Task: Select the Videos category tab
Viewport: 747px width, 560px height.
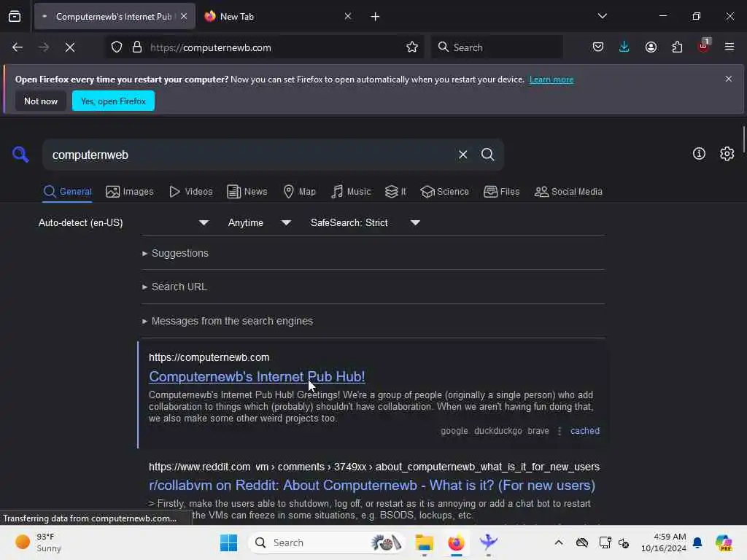Action: [x=190, y=192]
